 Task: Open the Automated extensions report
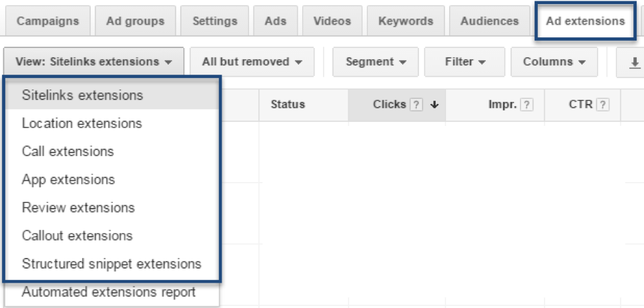(109, 292)
